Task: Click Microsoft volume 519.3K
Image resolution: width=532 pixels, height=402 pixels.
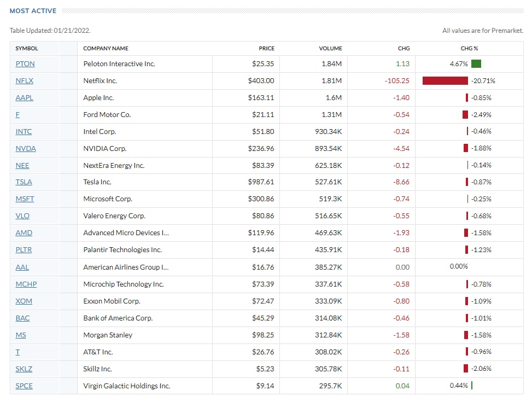Action: coord(330,199)
